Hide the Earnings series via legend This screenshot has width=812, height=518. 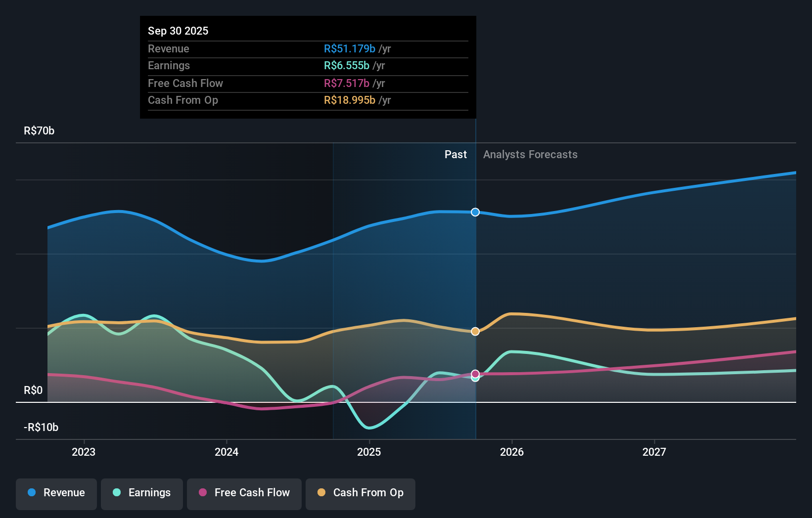pyautogui.click(x=142, y=493)
